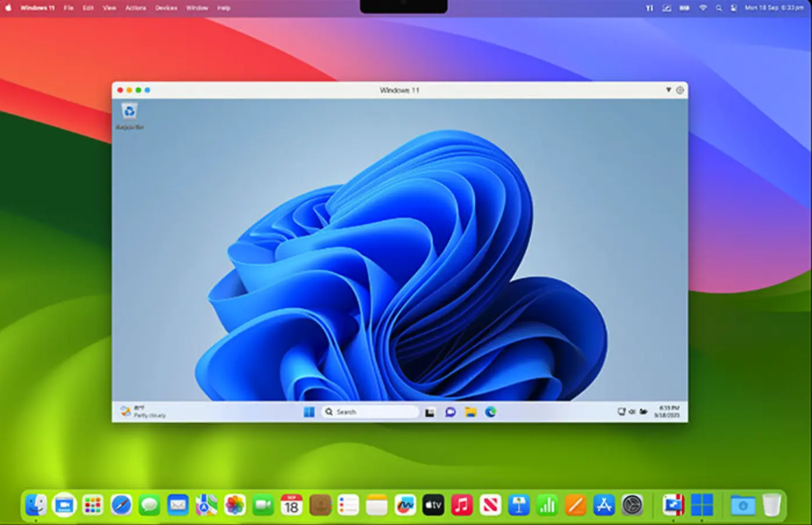The width and height of the screenshot is (812, 525).
Task: Open the Windows 11 app menu
Action: [37, 8]
